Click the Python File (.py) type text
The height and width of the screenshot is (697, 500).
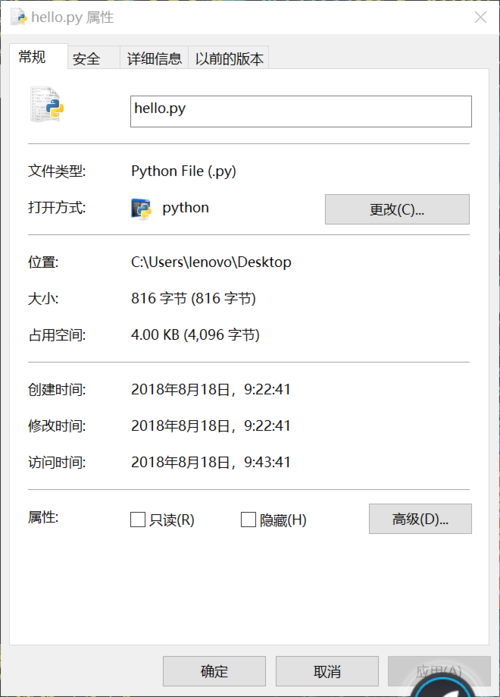(184, 171)
